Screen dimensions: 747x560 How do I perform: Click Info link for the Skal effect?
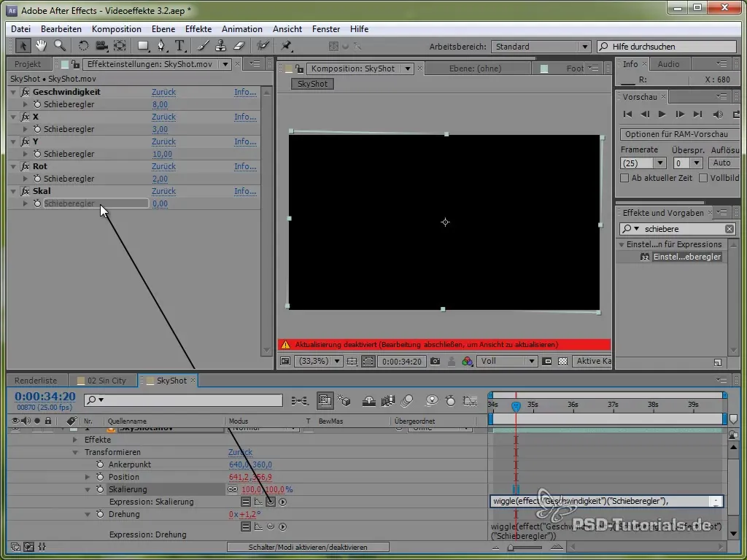click(x=245, y=191)
